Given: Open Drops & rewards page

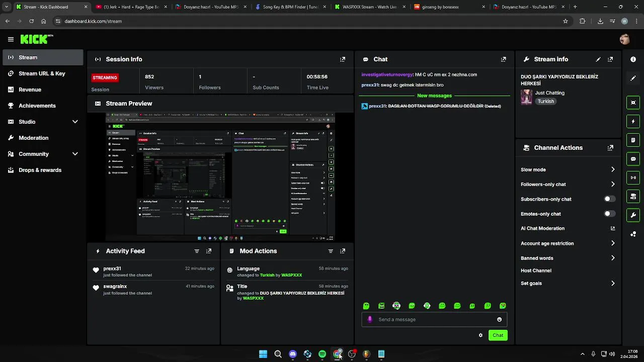Looking at the screenshot, I should tap(43, 170).
